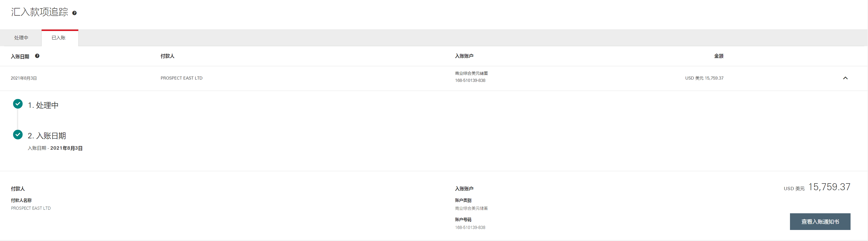Click the 1. 处理中 step heading
Viewport: 868px width, 241px height.
[x=43, y=105]
